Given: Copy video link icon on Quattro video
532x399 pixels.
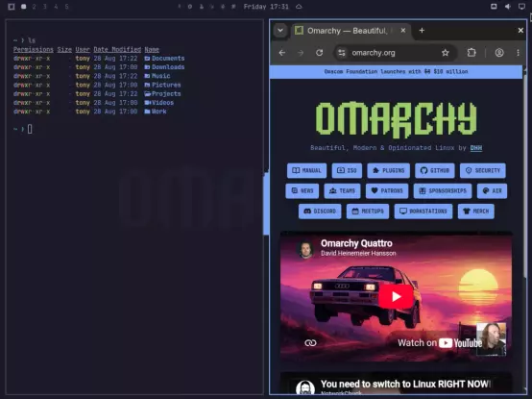Looking at the screenshot, I should [x=310, y=343].
